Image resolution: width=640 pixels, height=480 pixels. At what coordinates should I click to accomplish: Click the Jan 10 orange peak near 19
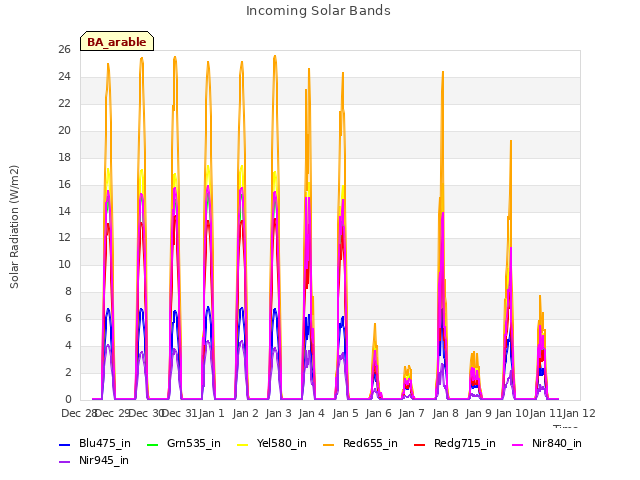(511, 141)
